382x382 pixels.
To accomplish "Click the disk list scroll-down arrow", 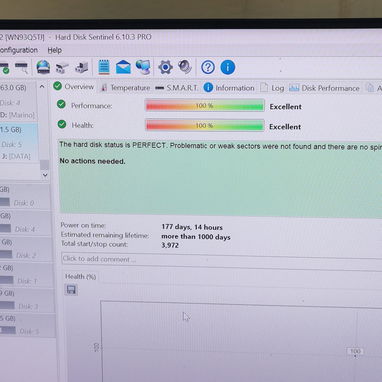I will click(x=45, y=175).
